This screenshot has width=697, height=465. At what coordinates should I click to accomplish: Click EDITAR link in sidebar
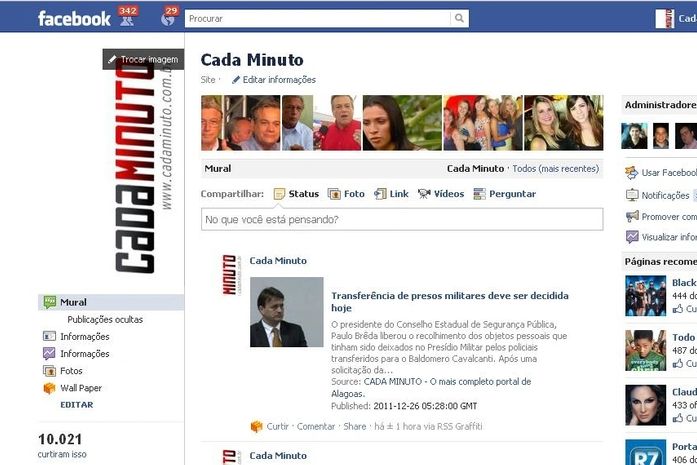(x=76, y=405)
